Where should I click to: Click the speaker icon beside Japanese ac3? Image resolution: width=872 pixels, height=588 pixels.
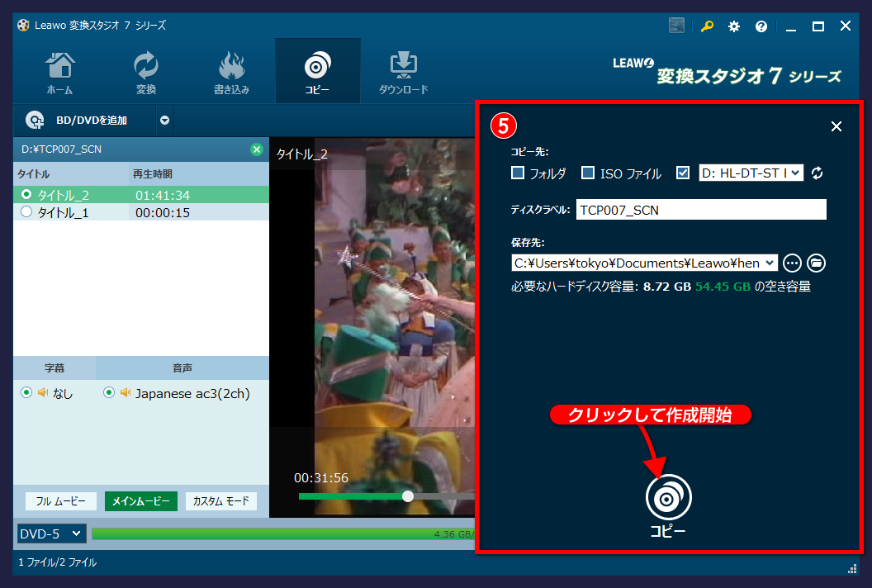126,393
